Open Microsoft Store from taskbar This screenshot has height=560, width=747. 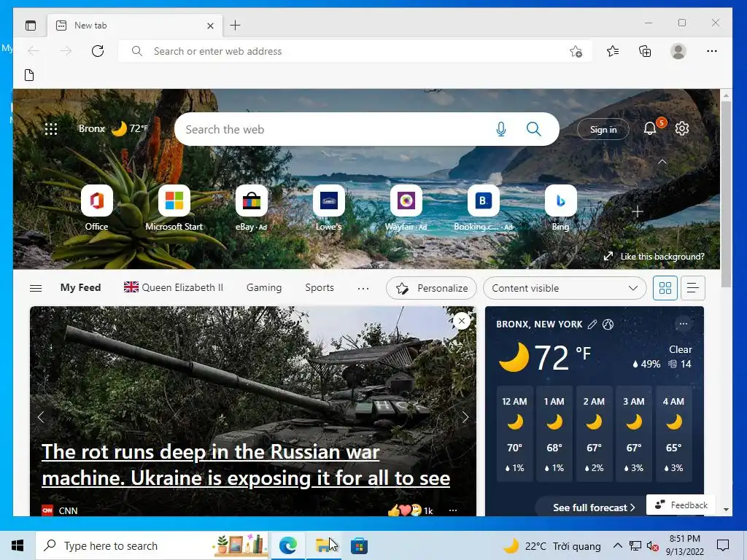pos(359,545)
